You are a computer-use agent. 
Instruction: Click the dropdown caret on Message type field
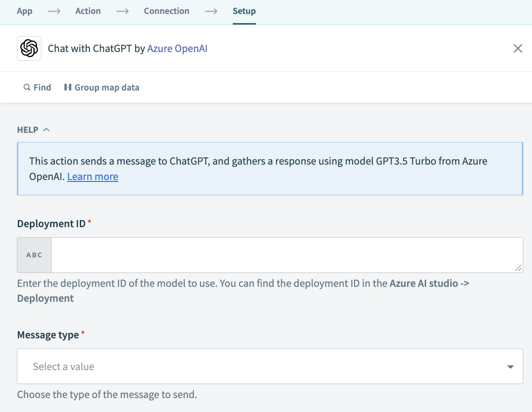(x=510, y=366)
